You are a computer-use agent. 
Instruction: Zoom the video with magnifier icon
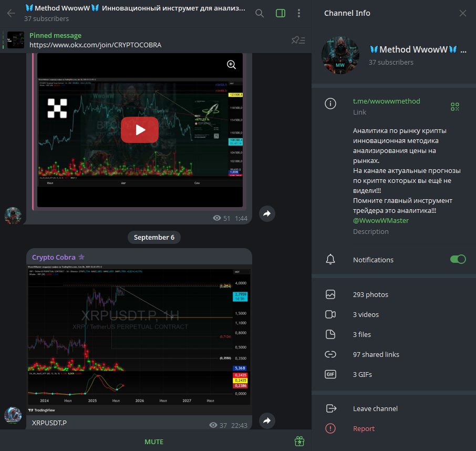point(231,64)
